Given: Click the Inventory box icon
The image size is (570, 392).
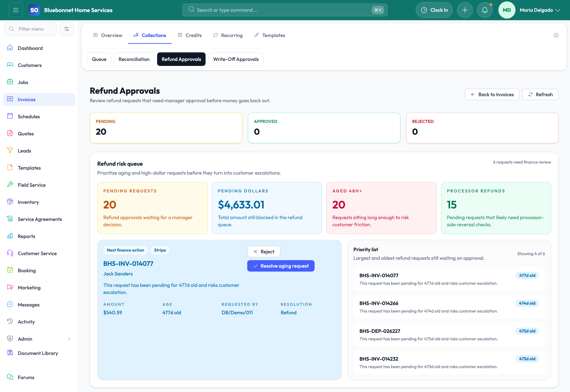Looking at the screenshot, I should click(10, 202).
